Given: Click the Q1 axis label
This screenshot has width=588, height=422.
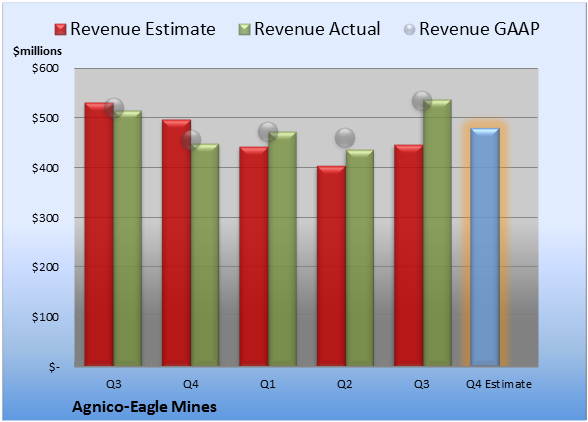Looking at the screenshot, I should [x=268, y=384].
